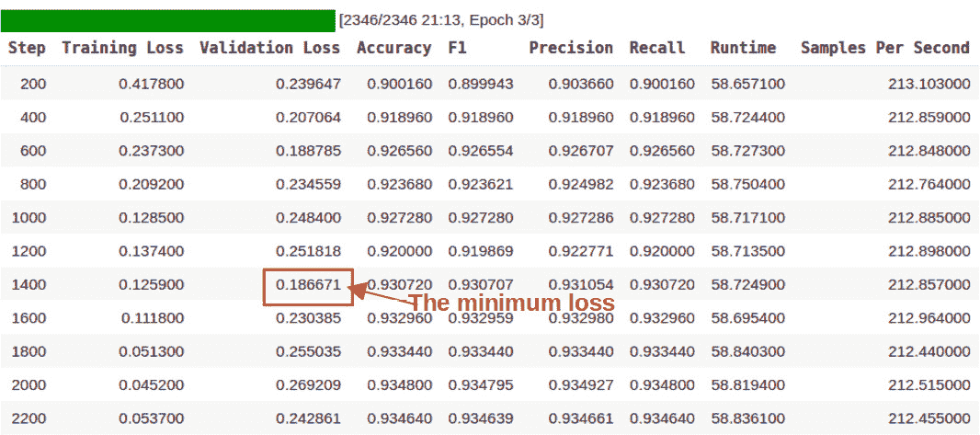Click training loss value '0.417800'
980x435 pixels.
(x=152, y=85)
